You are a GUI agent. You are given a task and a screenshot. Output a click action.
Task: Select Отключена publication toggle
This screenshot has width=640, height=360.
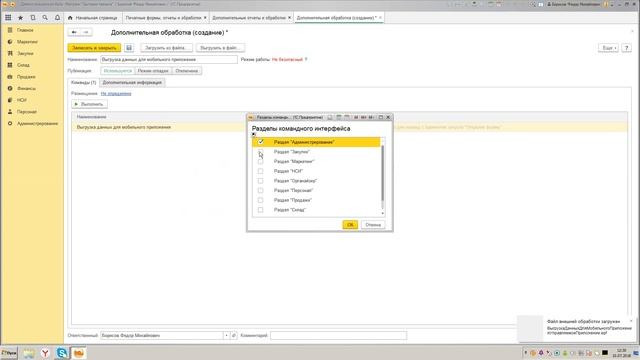coord(187,71)
